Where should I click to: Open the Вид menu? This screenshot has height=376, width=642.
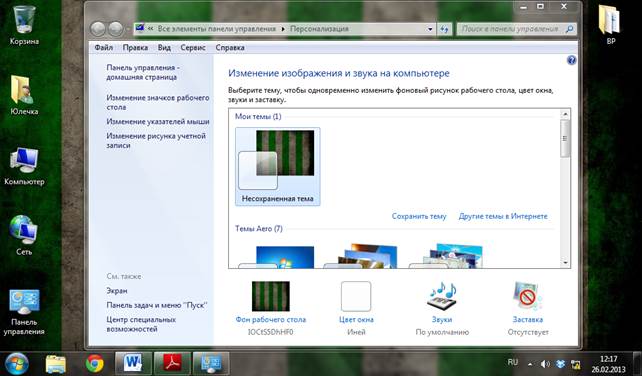164,48
